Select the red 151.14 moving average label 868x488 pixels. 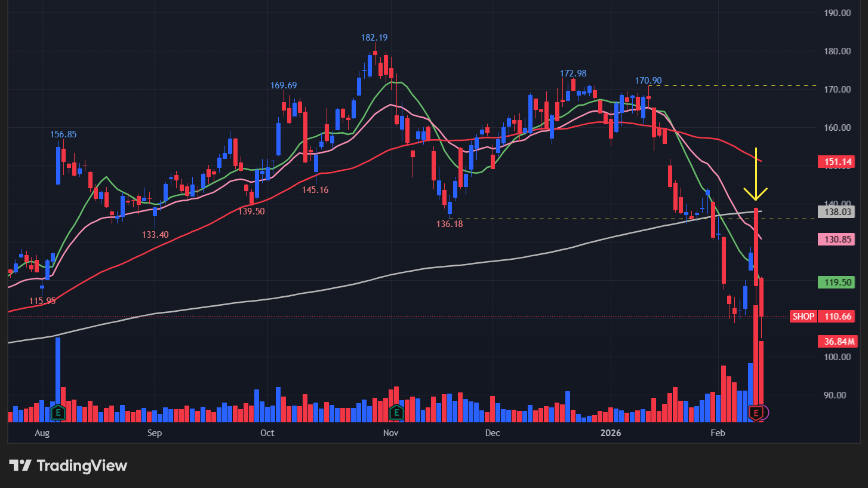[838, 162]
